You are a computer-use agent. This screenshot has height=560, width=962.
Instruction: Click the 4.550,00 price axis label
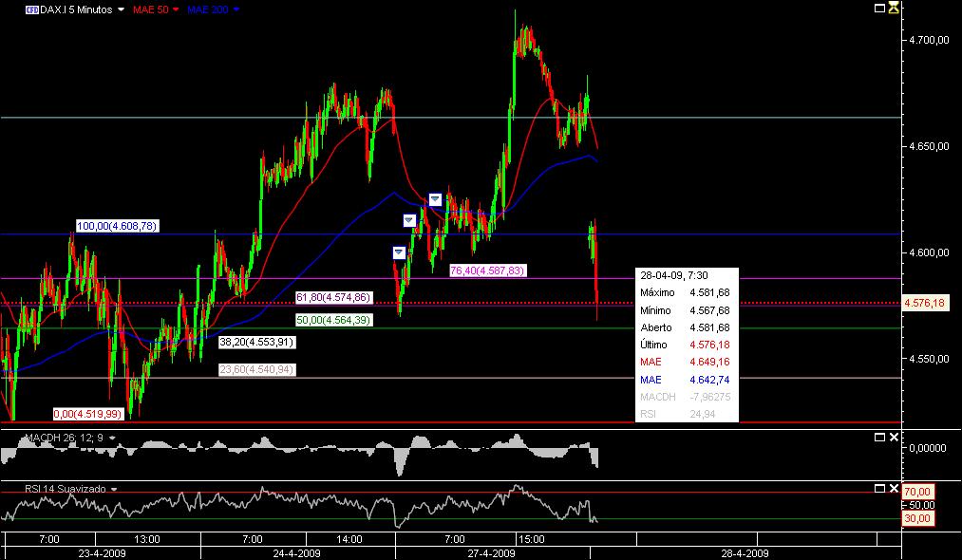point(929,358)
